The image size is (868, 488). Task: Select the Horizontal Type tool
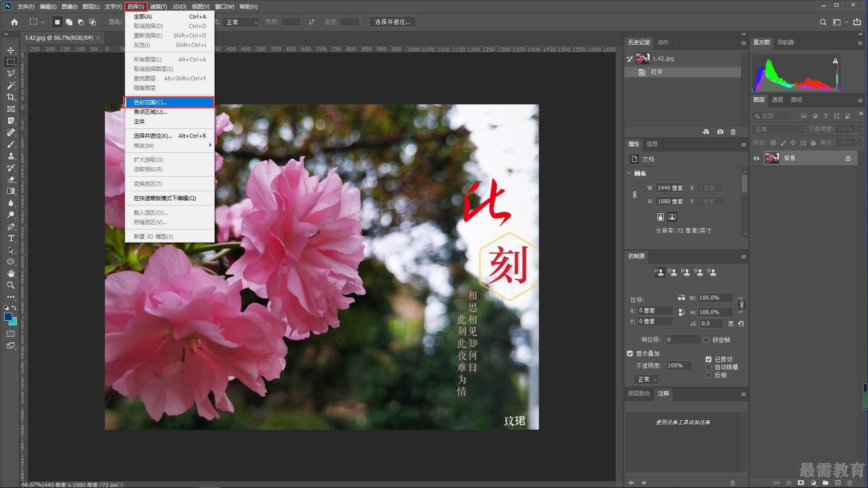coord(11,238)
